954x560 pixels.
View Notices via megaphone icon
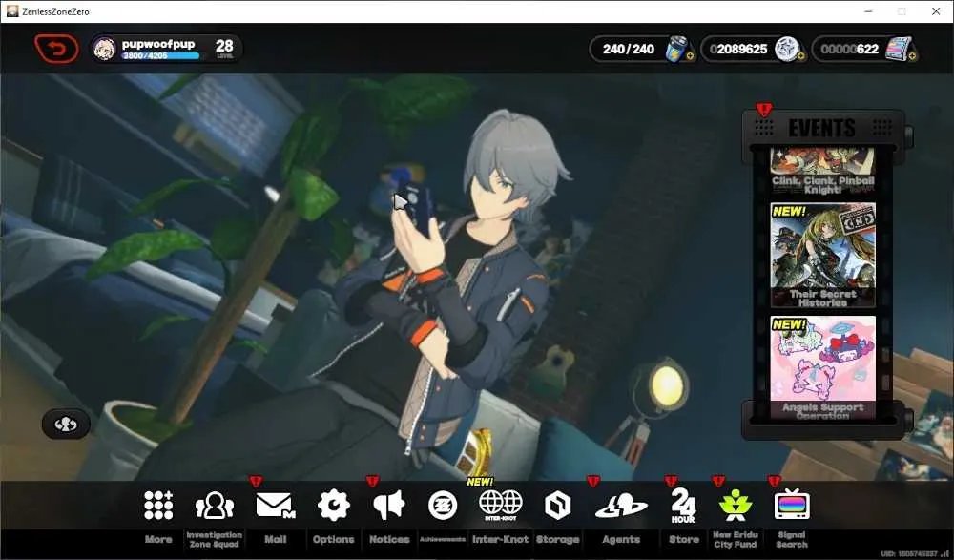point(389,506)
